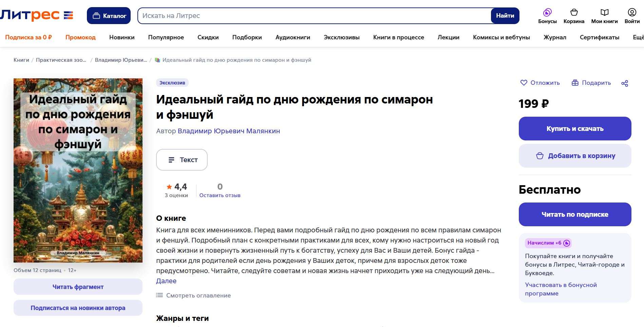This screenshot has height=327, width=644.
Task: Open Комиксы и вебтуны section
Action: tap(501, 37)
